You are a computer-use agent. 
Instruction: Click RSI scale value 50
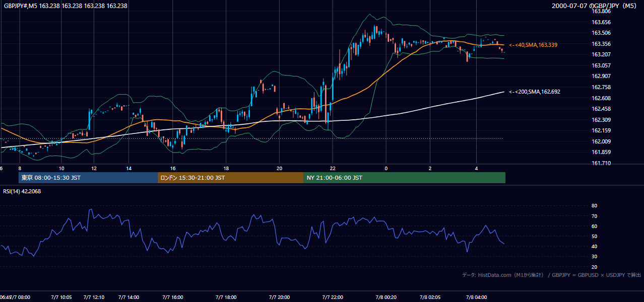[x=595, y=236]
